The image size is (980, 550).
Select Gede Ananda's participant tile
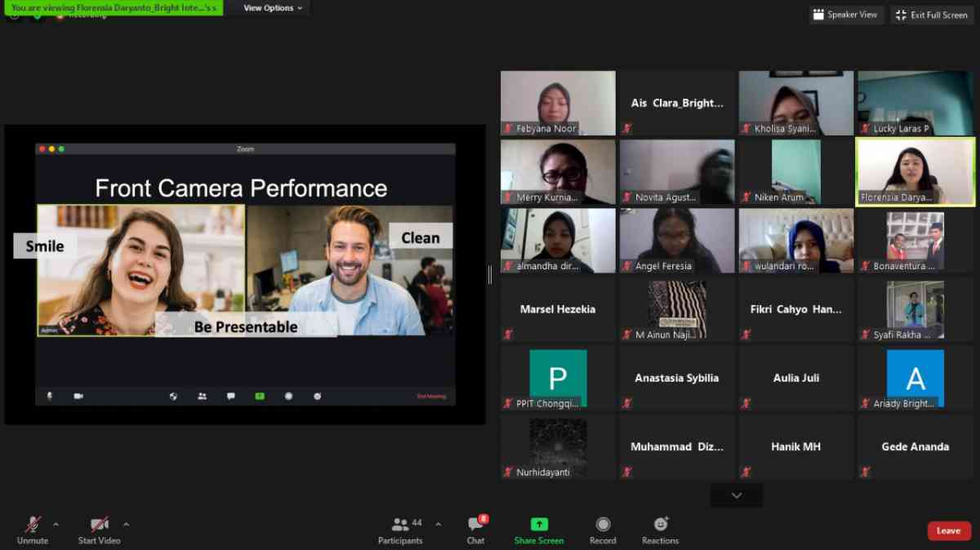pyautogui.click(x=915, y=446)
